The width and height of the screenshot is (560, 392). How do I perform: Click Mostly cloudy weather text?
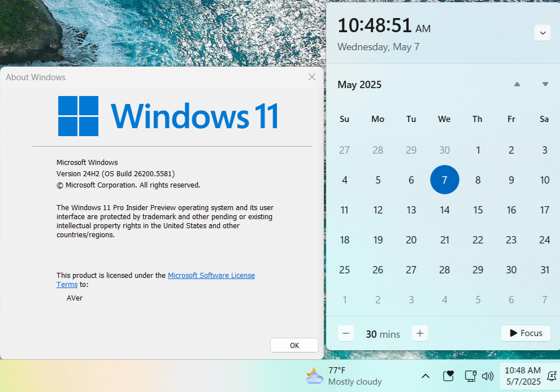click(355, 382)
